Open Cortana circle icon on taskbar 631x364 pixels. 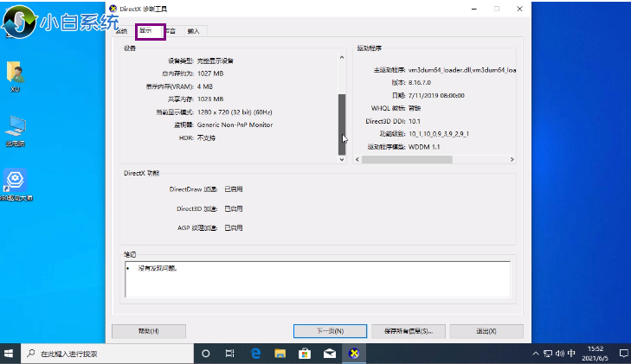(x=206, y=354)
